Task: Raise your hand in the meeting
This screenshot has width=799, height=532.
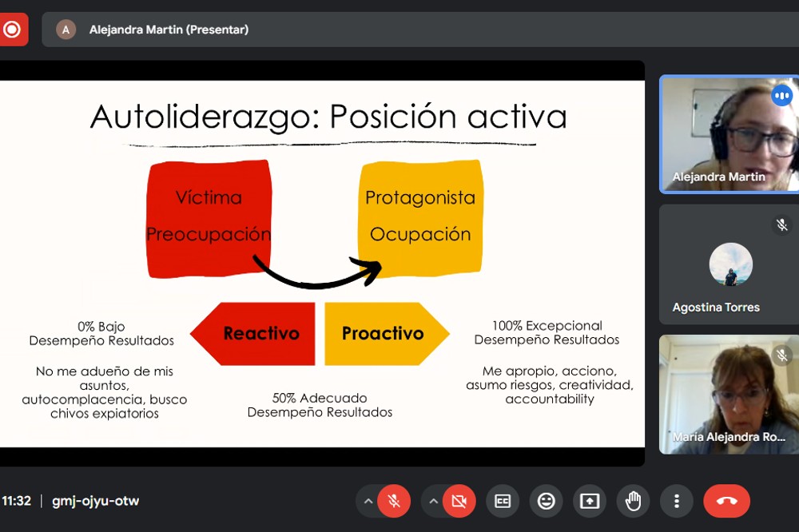Action: click(x=633, y=501)
